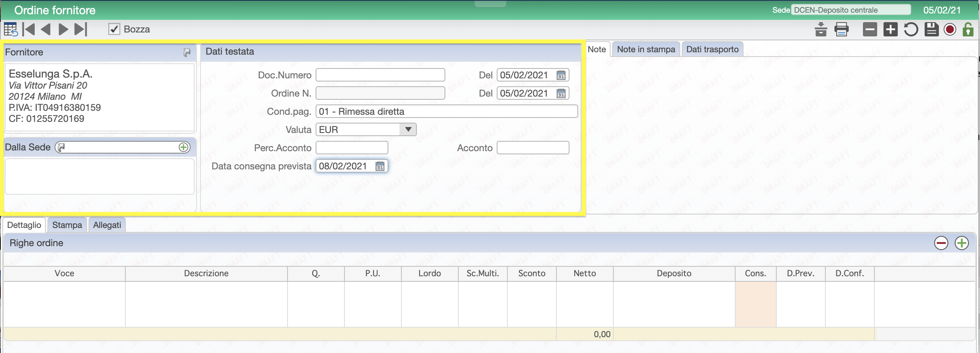Click the D.Prev. column header
Image resolution: width=980 pixels, height=353 pixels.
point(801,273)
